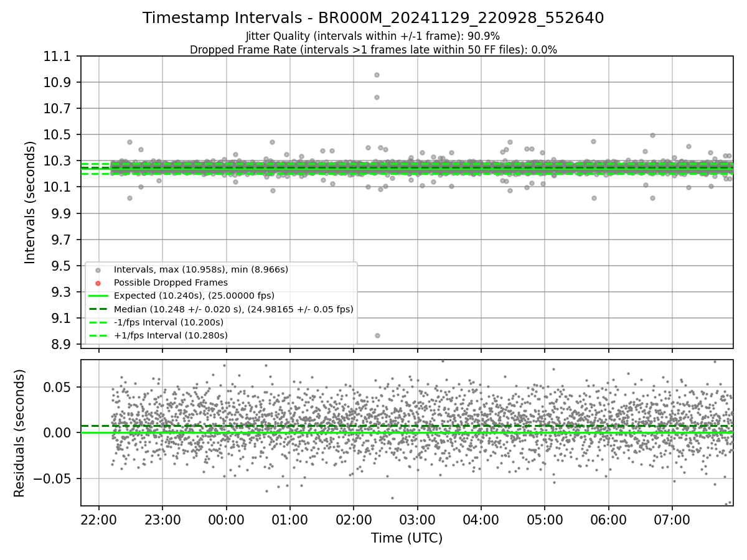
Task: Click the dark green dashed line sample beside Median
Action: [x=98, y=309]
